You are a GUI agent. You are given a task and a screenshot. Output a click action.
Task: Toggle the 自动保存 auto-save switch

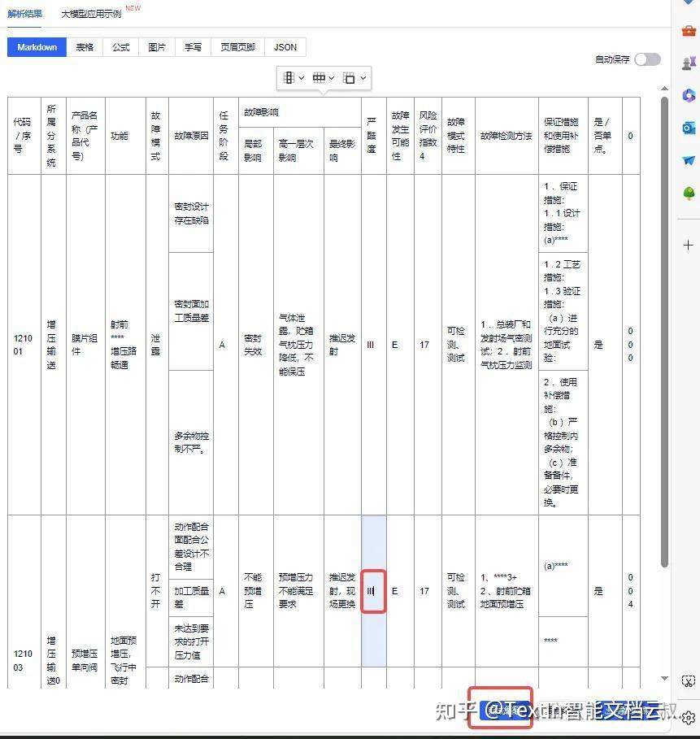pos(647,59)
